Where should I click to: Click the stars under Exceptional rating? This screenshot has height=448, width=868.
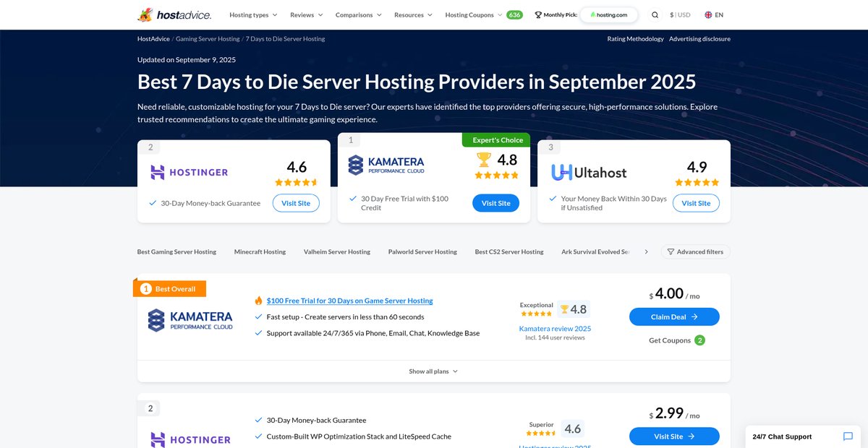(x=536, y=314)
